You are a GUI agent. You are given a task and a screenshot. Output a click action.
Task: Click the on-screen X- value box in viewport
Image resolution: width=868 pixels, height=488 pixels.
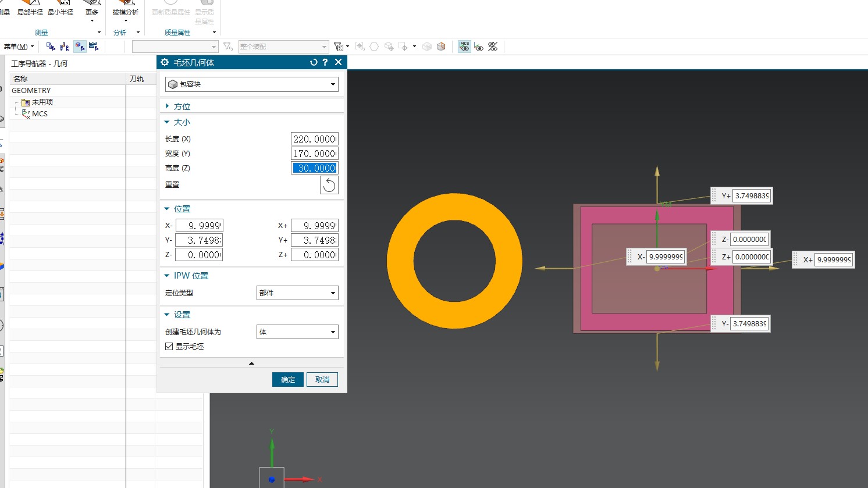coord(666,257)
